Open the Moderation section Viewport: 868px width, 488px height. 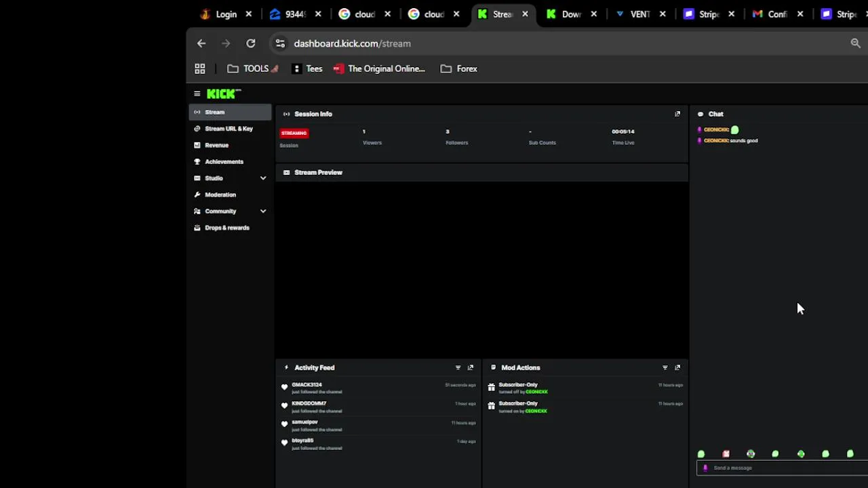pyautogui.click(x=230, y=195)
